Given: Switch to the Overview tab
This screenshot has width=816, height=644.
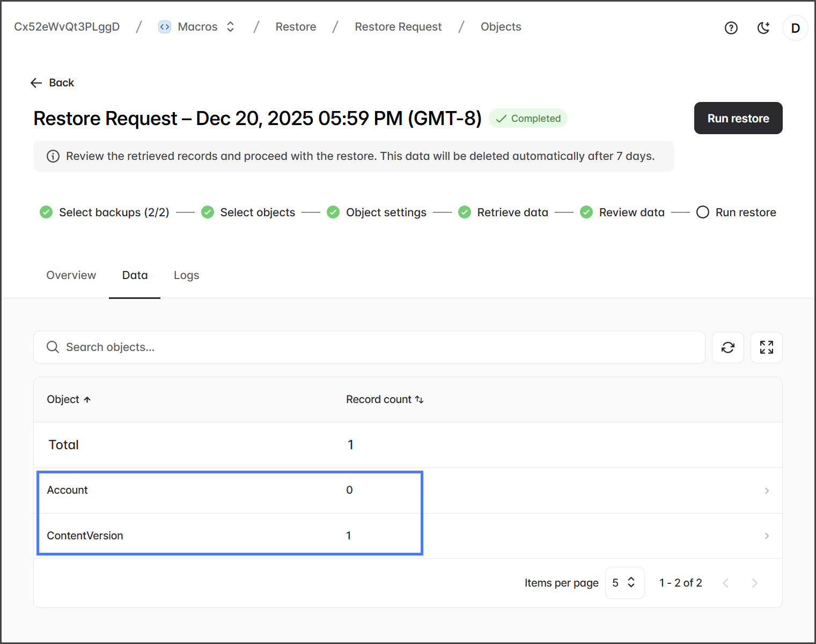Looking at the screenshot, I should click(x=71, y=275).
